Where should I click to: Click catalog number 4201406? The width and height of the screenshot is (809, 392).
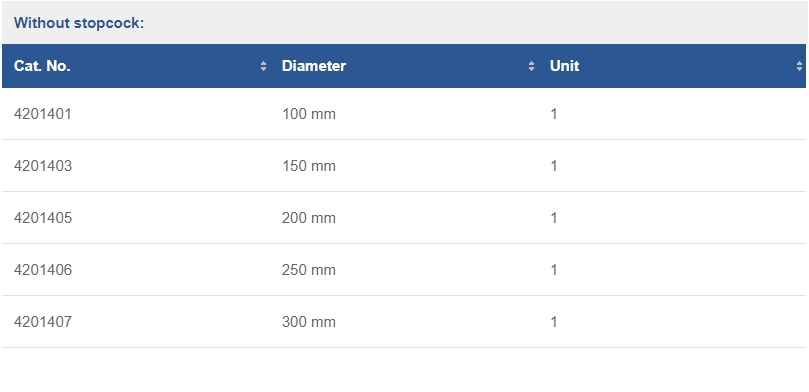coord(43,270)
